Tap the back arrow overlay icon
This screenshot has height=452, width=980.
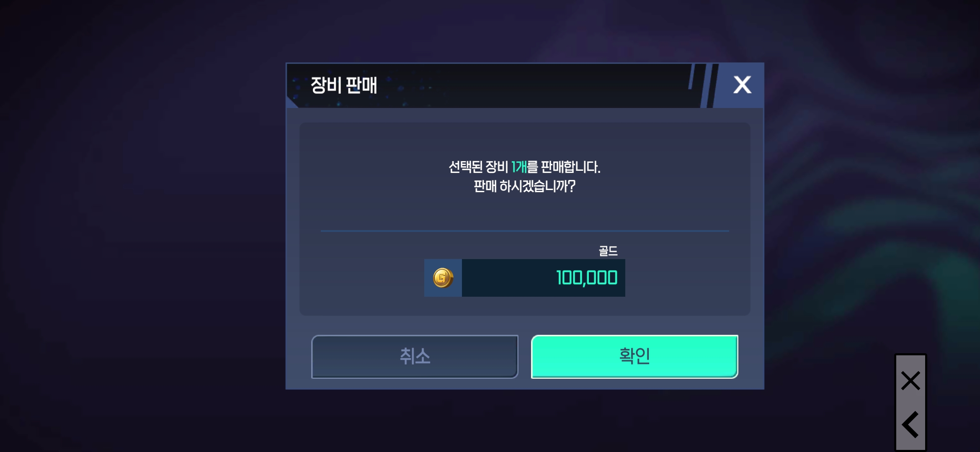[x=910, y=424]
